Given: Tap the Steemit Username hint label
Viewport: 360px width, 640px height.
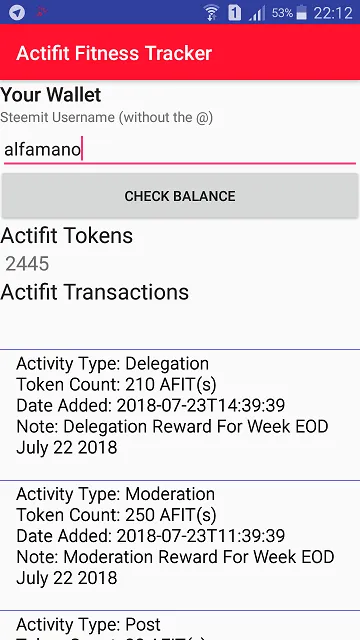Looking at the screenshot, I should 107,118.
